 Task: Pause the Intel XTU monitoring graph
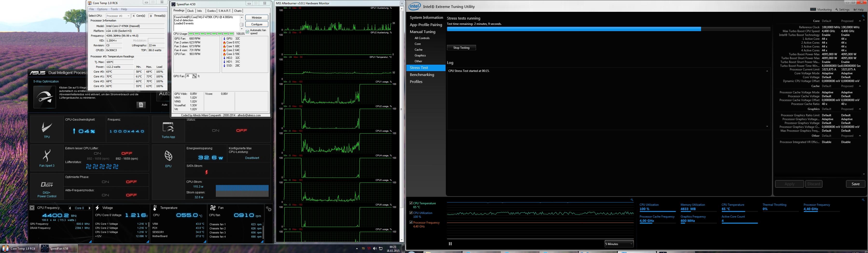click(x=450, y=244)
